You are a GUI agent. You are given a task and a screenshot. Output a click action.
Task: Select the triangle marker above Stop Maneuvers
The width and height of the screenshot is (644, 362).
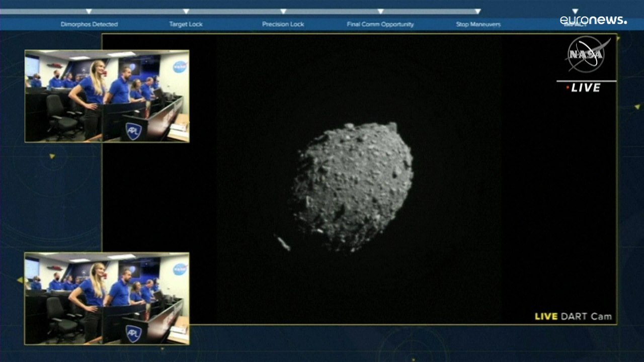[x=478, y=11]
